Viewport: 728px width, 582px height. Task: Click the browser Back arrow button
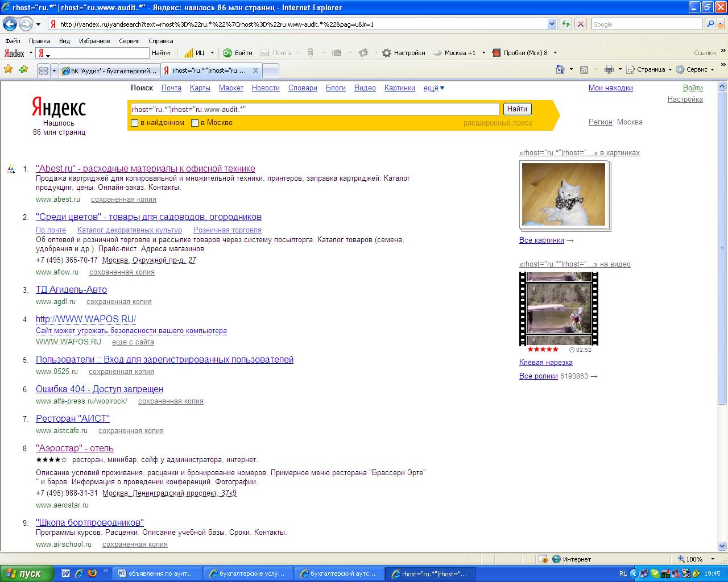(x=10, y=24)
